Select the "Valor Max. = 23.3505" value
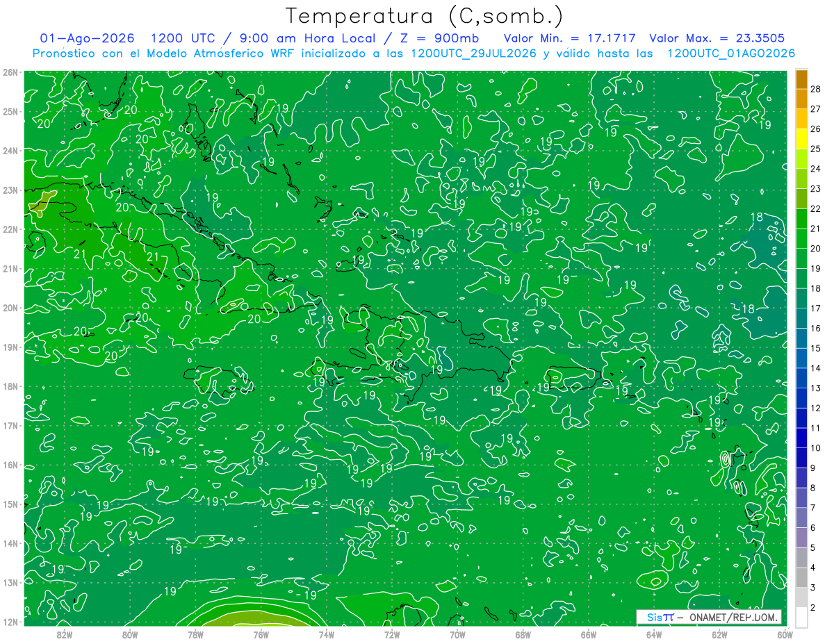The image size is (834, 644). point(717,38)
